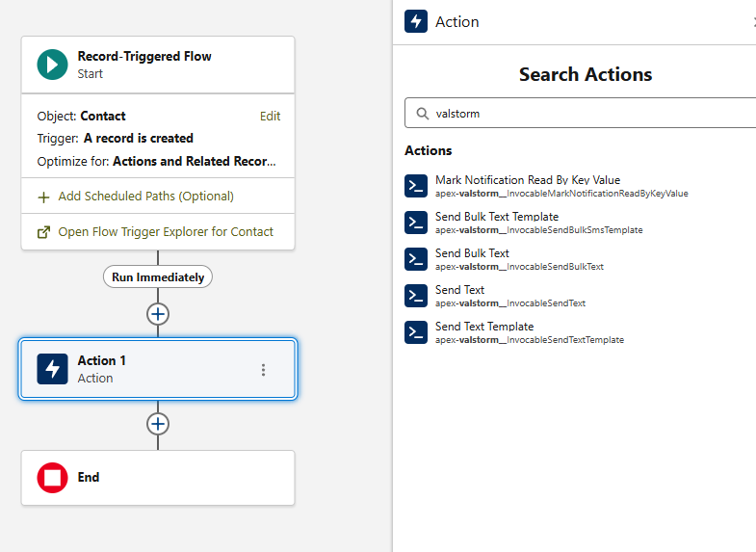Viewport: 756px width, 552px height.
Task: Select the Send Text action
Action: 460,290
